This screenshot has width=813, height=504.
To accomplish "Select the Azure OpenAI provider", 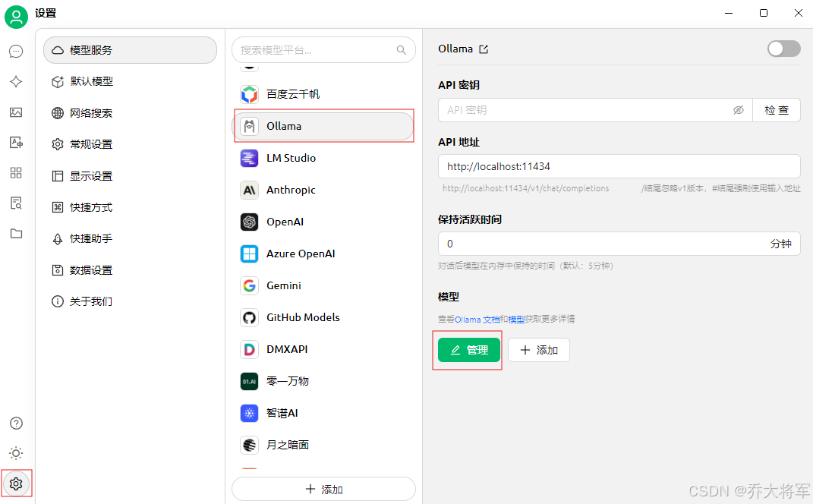I will click(323, 254).
